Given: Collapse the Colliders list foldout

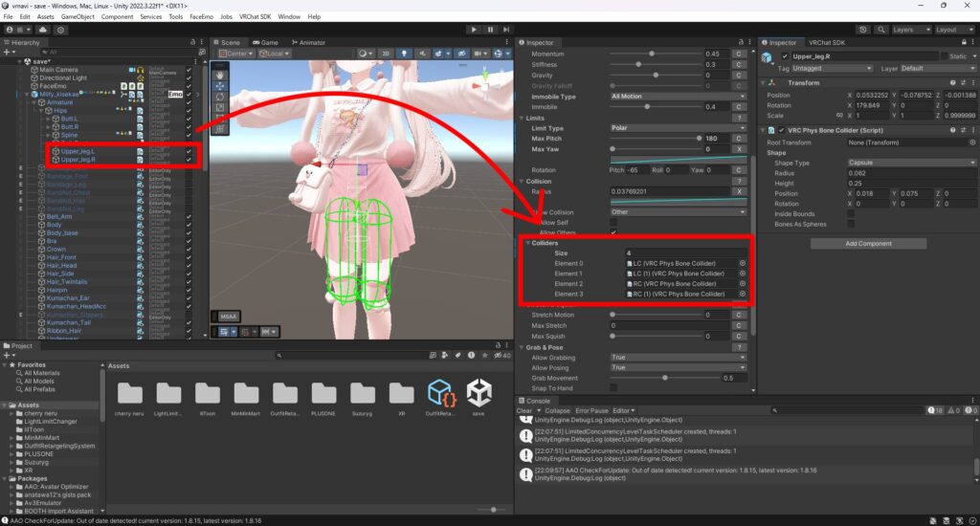Looking at the screenshot, I should pos(526,243).
